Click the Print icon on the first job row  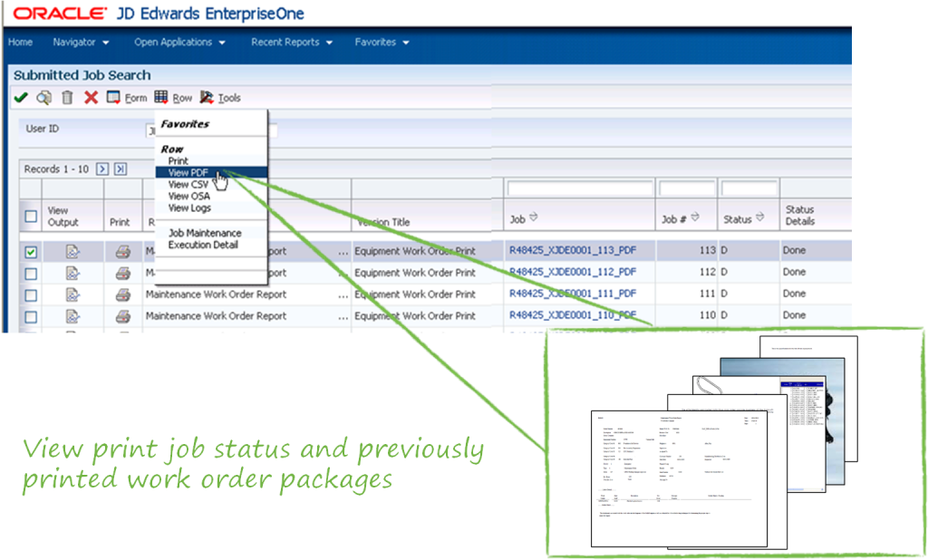[x=122, y=251]
